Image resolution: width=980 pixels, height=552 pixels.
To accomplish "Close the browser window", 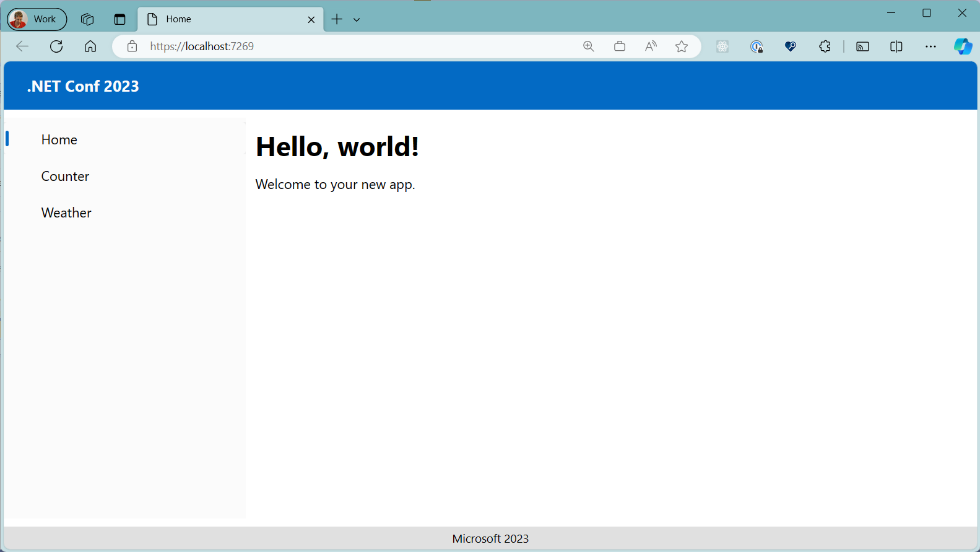I will click(x=962, y=13).
